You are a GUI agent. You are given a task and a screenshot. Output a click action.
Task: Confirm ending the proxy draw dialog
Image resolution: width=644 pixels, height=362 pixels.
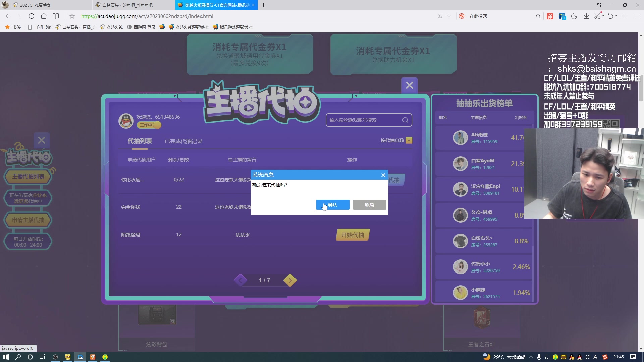(332, 205)
